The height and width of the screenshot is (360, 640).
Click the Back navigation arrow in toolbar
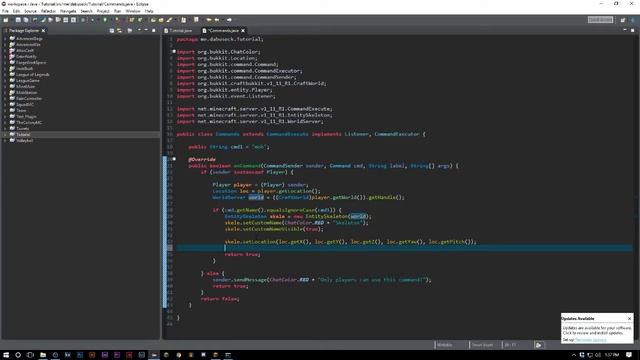[x=217, y=20]
